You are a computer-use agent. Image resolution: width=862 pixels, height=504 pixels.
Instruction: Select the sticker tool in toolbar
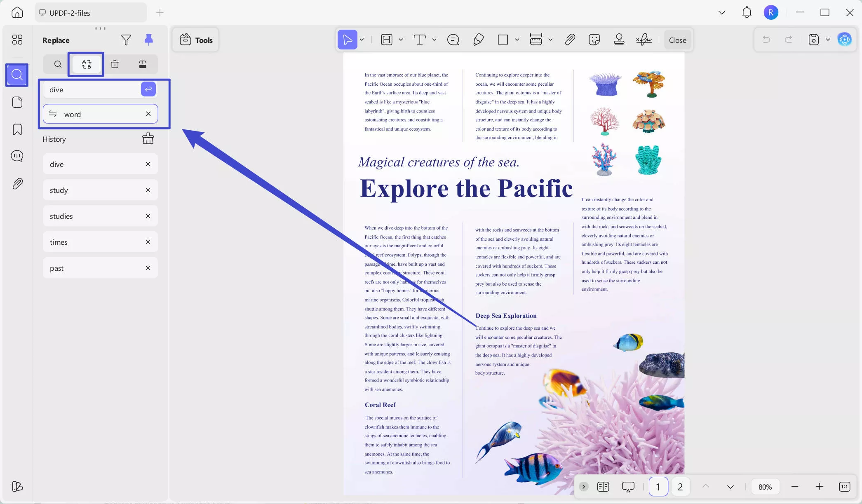coord(594,40)
